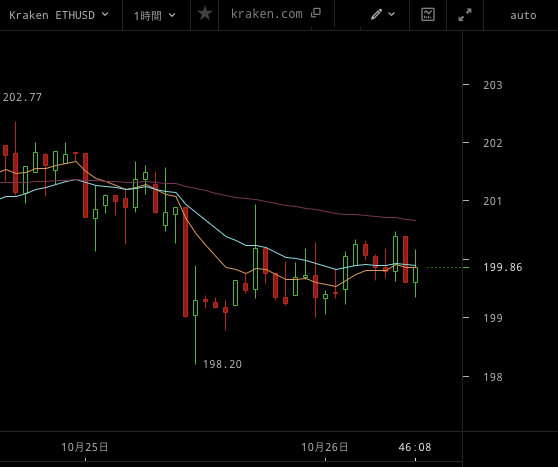Click the 198 price axis label
Screen dimensions: 558x467
pos(493,377)
